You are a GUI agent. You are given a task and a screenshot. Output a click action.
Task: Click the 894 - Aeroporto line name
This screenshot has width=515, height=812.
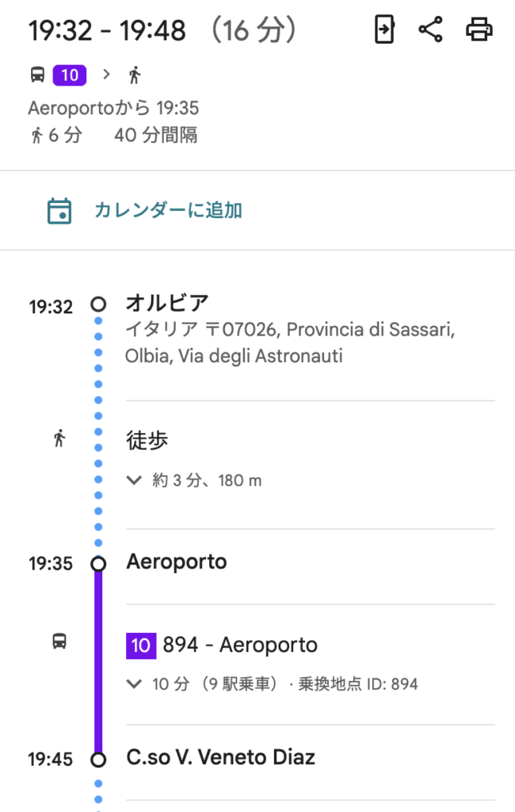click(x=240, y=645)
